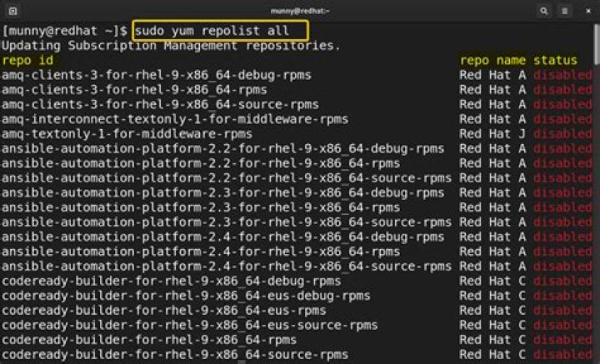Image resolution: width=600 pixels, height=364 pixels.
Task: Click the amq-clients-3-for-rhel-9-x86_64-debug-rpms line
Action: coord(157,75)
